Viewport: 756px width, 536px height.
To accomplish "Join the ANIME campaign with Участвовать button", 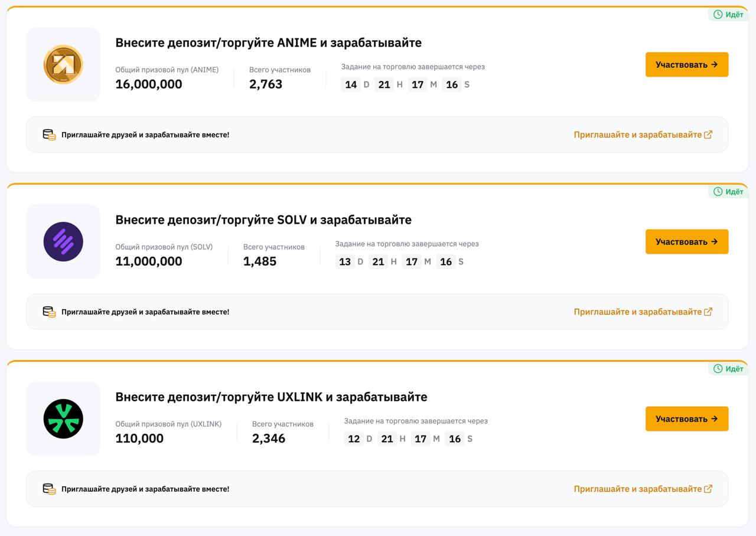I will point(687,64).
